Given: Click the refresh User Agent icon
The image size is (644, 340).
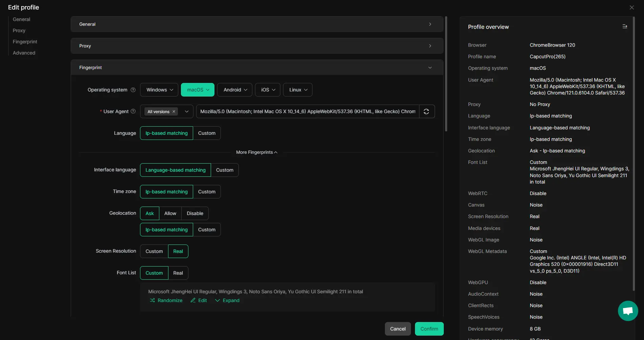Looking at the screenshot, I should point(426,111).
